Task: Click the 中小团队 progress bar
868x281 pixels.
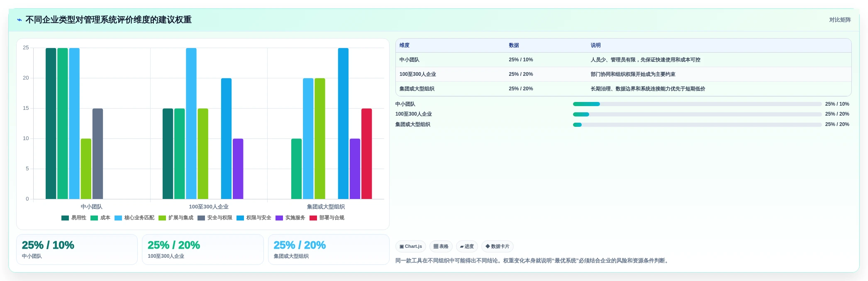Action: tap(697, 104)
